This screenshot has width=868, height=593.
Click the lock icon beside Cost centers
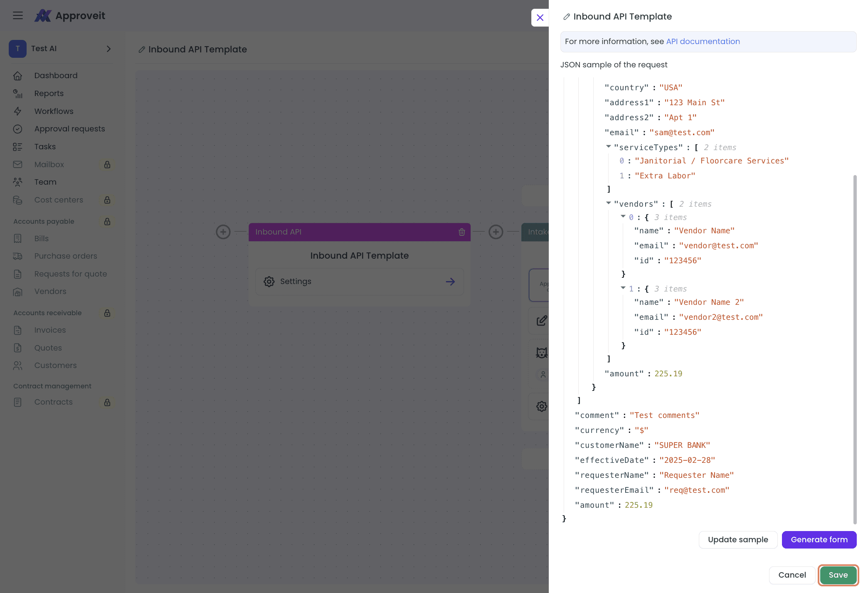[x=107, y=200]
